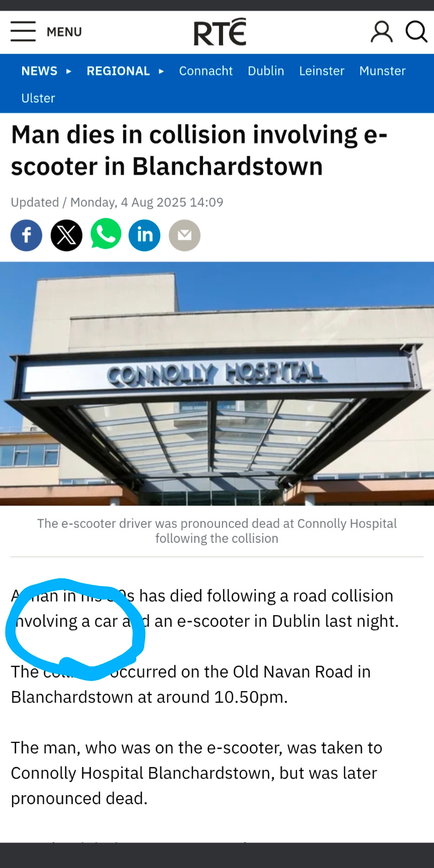The image size is (434, 868).
Task: Share article via WhatsApp
Action: point(106,234)
